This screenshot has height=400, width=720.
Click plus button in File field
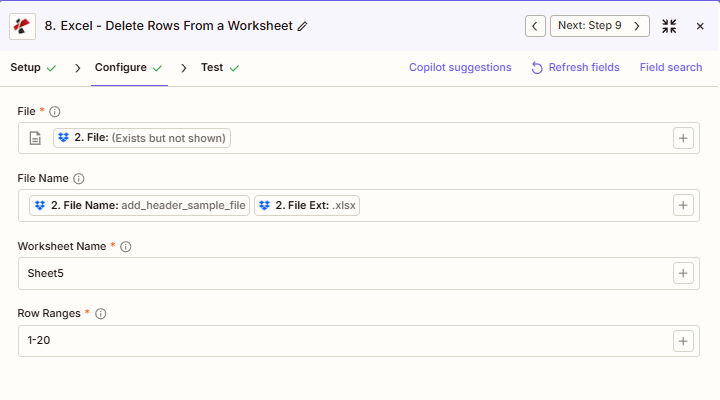(x=683, y=138)
